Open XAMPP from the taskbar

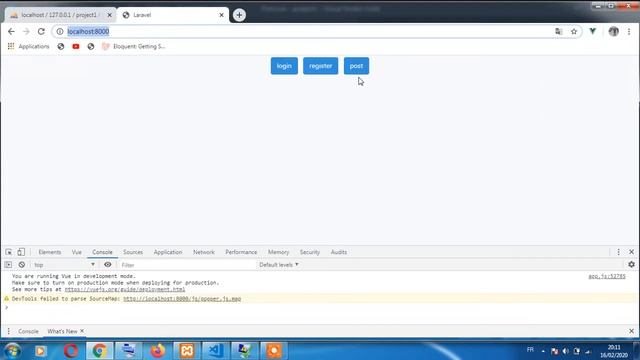point(187,351)
